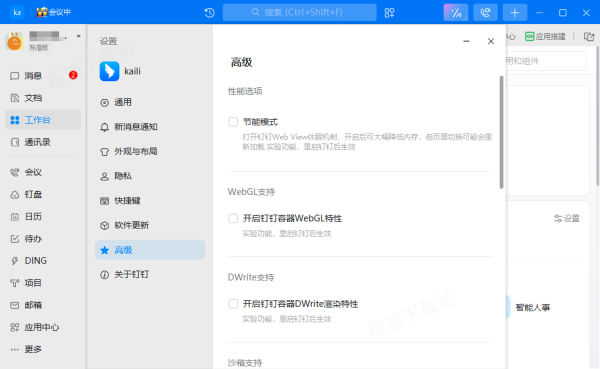The width and height of the screenshot is (600, 369).
Task: Click 应用搭建 in the workbench window
Action: click(x=545, y=36)
